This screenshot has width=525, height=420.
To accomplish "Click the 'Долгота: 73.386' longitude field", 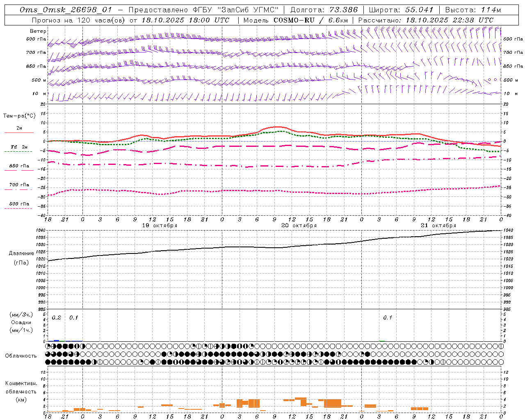I will tap(324, 10).
